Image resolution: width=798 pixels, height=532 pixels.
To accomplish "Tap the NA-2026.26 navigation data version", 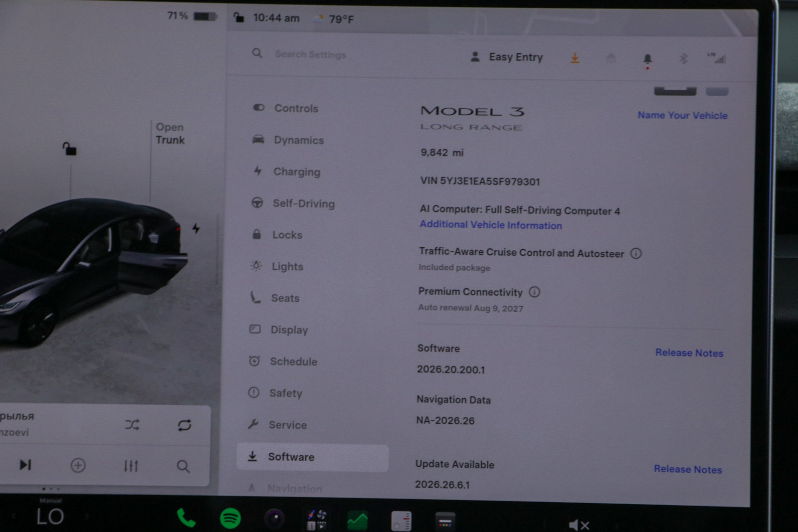I will pyautogui.click(x=445, y=420).
